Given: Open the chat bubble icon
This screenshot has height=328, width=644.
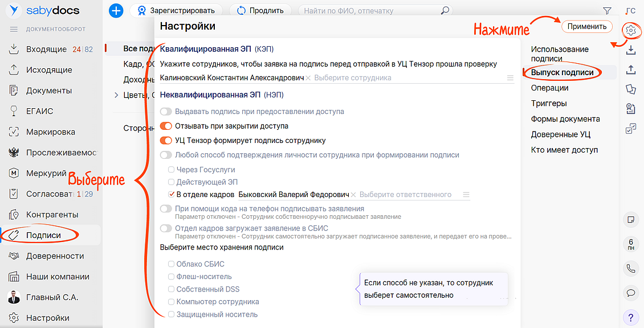Looking at the screenshot, I should (630, 293).
